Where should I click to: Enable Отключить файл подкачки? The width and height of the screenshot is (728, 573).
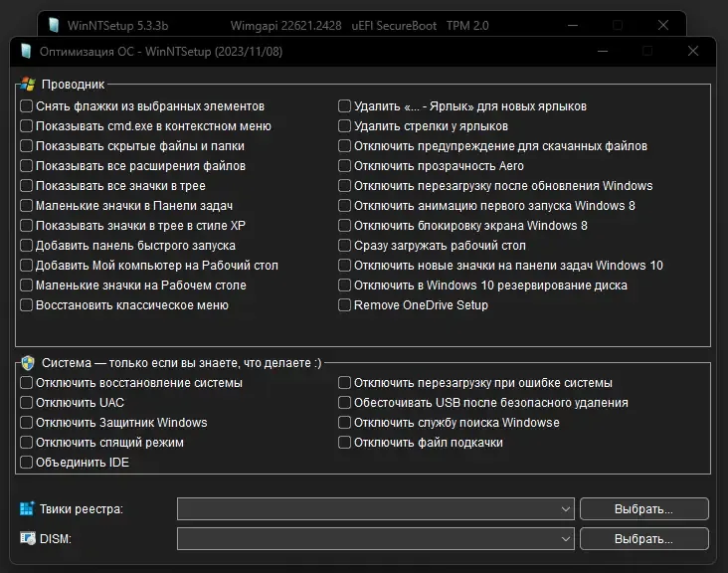(344, 443)
